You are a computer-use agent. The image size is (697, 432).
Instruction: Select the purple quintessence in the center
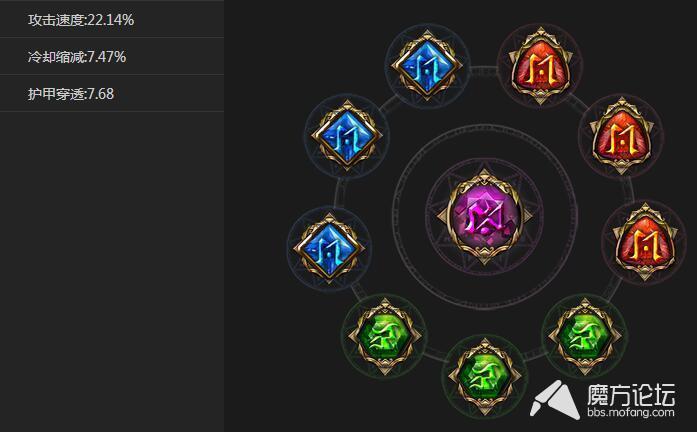pyautogui.click(x=485, y=217)
